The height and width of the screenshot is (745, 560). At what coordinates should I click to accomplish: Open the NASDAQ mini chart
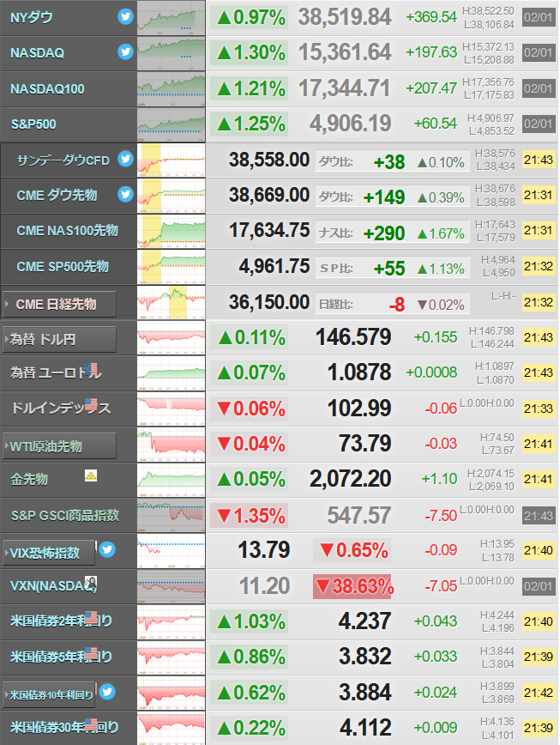pos(172,53)
